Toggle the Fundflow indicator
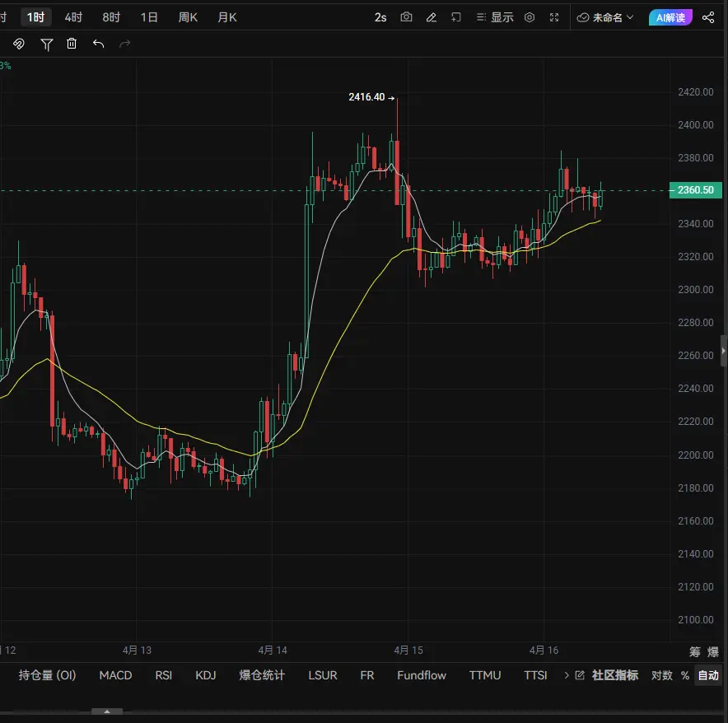728x723 pixels. (422, 674)
